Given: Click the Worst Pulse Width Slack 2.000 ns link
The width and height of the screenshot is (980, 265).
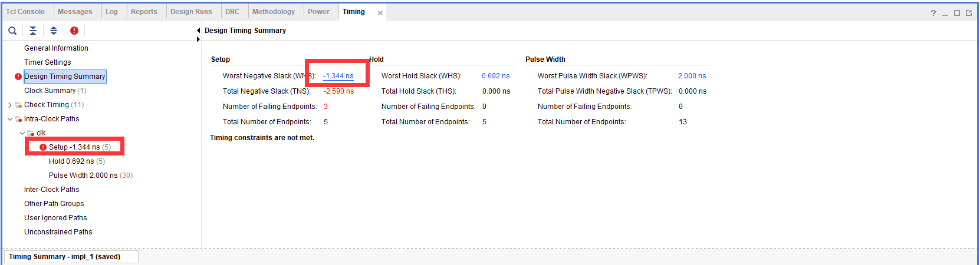Looking at the screenshot, I should click(x=692, y=76).
